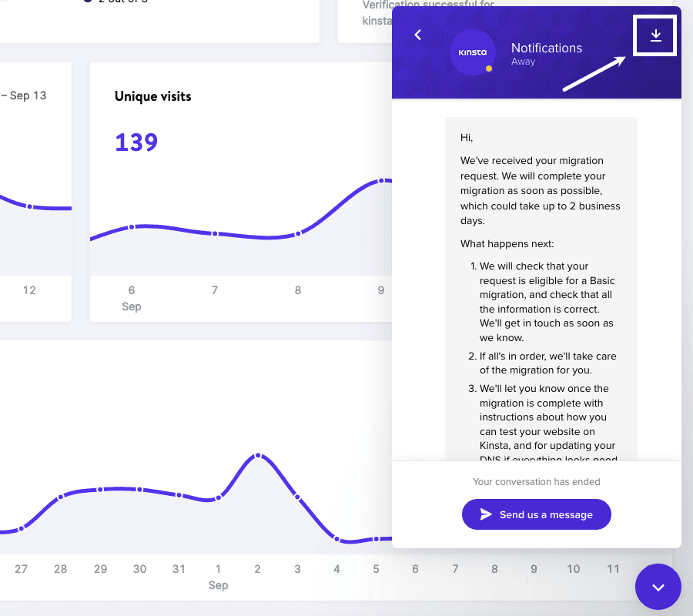Select the Sep 9 point on Unique visits chart
The height and width of the screenshot is (616, 693).
click(x=380, y=181)
